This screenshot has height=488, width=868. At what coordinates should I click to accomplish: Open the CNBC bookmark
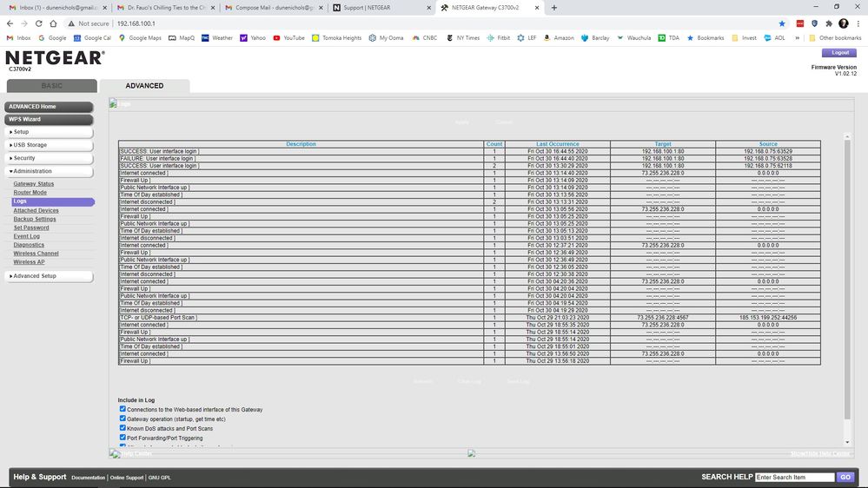click(x=425, y=38)
